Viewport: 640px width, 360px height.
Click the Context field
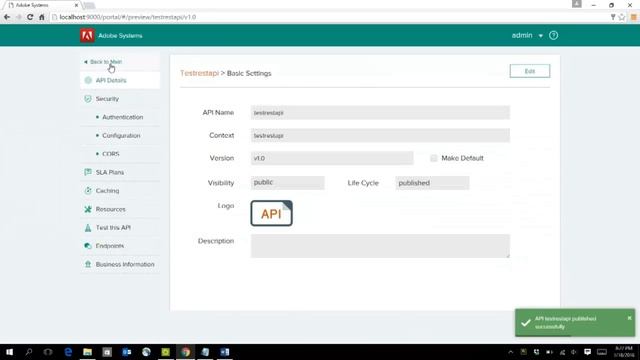tap(380, 136)
